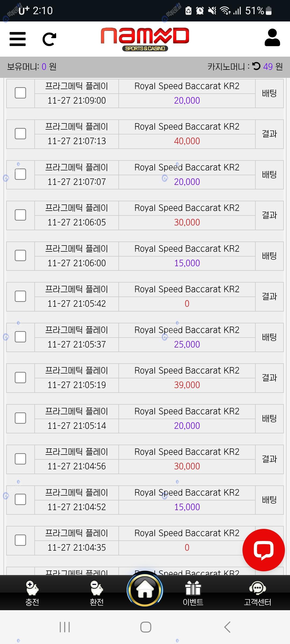Check the 21:09:00 betting row checkbox
The image size is (290, 644).
(x=20, y=93)
